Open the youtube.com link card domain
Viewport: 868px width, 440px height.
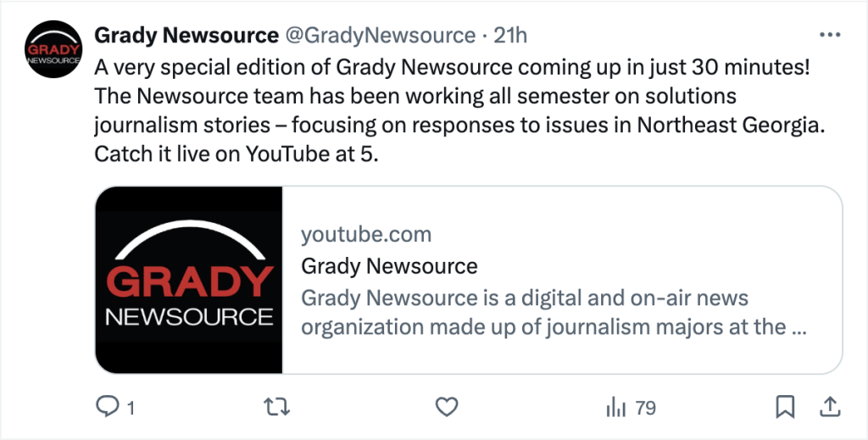(366, 235)
